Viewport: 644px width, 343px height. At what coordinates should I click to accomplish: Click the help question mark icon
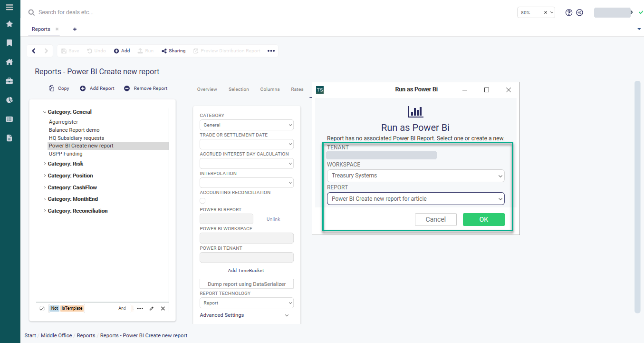point(569,12)
